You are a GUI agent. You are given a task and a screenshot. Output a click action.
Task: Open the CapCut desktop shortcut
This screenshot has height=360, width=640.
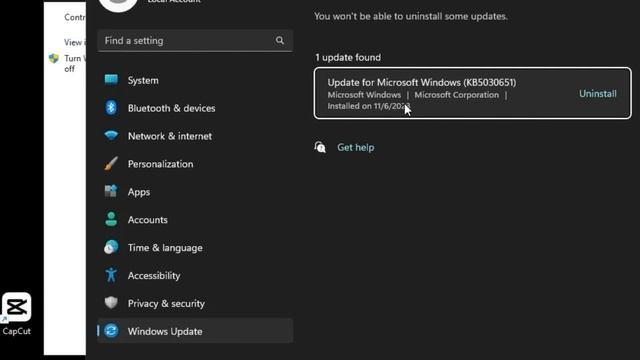(x=16, y=314)
